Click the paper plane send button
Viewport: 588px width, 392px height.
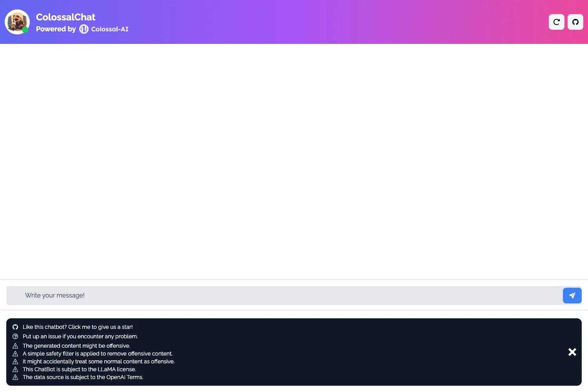pos(572,296)
